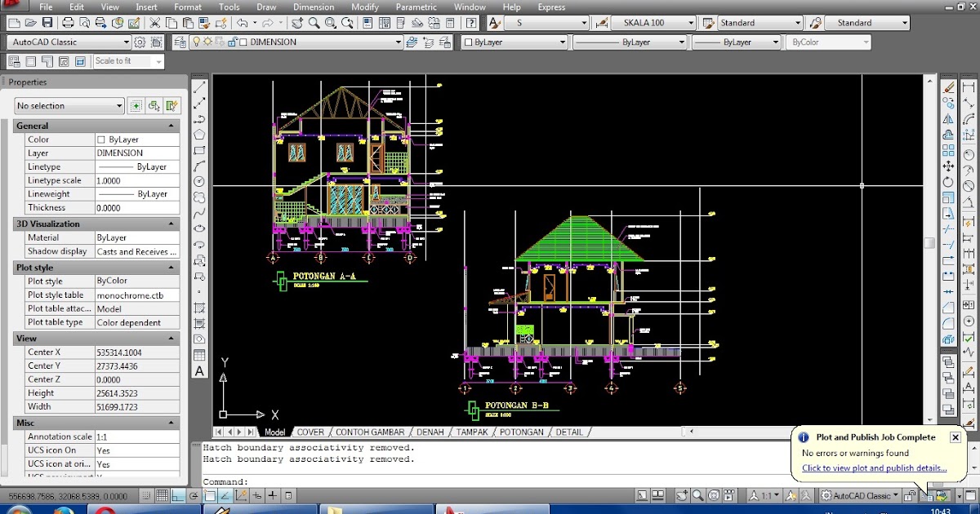The image size is (980, 514).
Task: Open the Plot tool
Action: point(67,23)
